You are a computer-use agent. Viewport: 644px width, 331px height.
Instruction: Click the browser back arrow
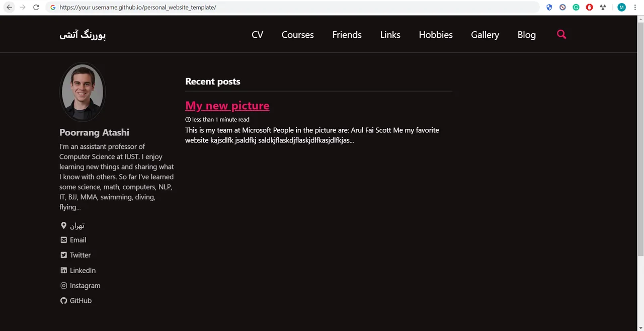(9, 8)
